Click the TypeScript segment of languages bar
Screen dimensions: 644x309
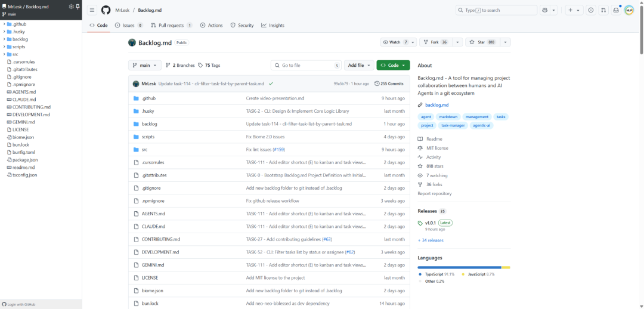[x=460, y=267]
